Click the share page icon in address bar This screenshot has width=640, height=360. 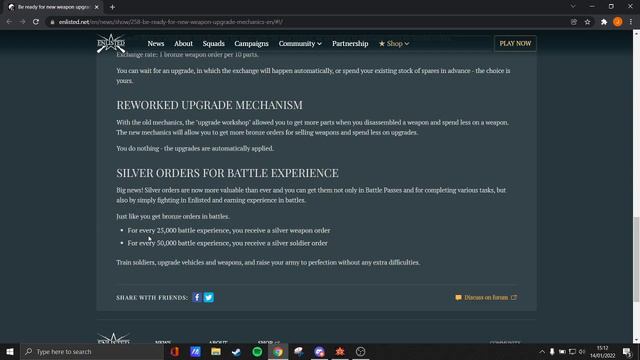coord(574,22)
